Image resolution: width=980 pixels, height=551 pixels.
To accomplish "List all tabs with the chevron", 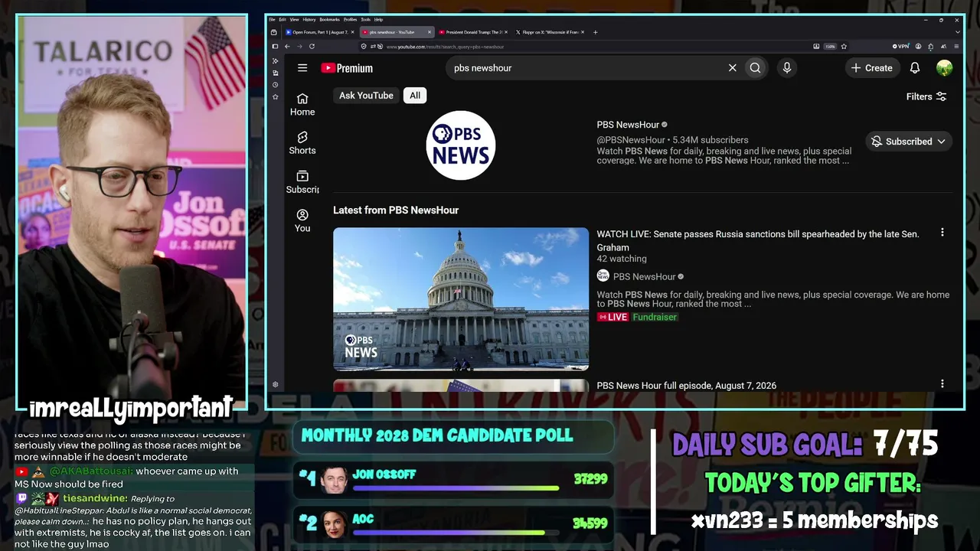I will pyautogui.click(x=956, y=32).
